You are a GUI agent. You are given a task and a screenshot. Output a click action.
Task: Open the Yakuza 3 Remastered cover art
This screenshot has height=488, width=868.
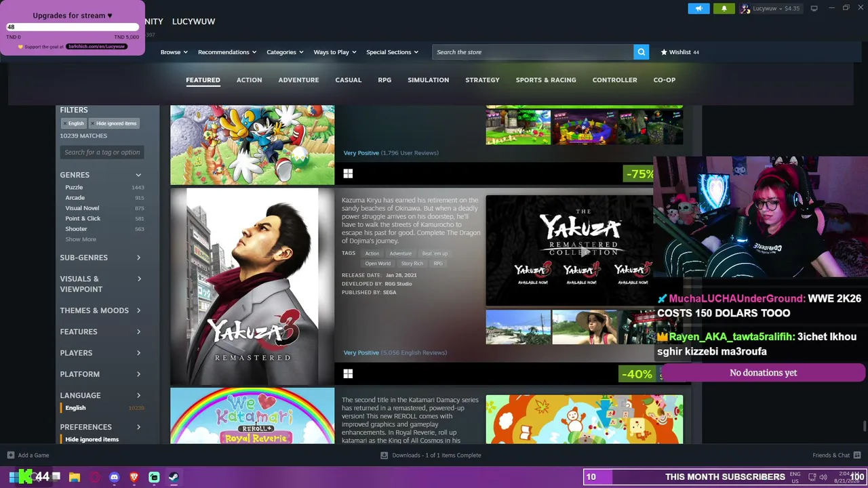coord(252,287)
